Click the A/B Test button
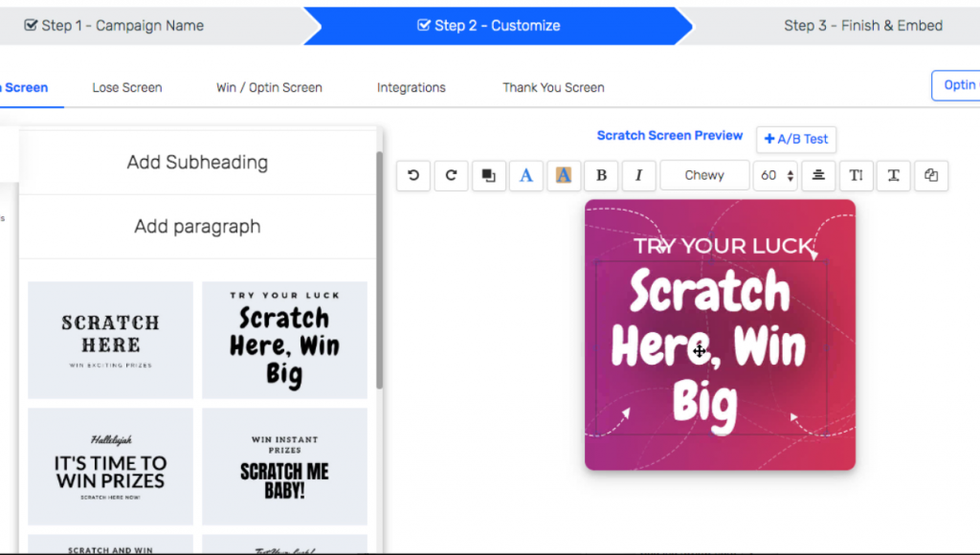 coord(795,140)
